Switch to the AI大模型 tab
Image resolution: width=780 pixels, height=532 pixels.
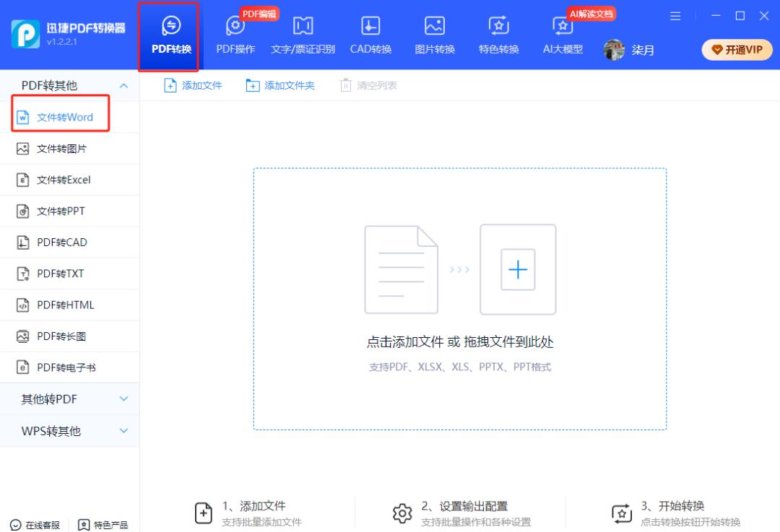[x=563, y=36]
